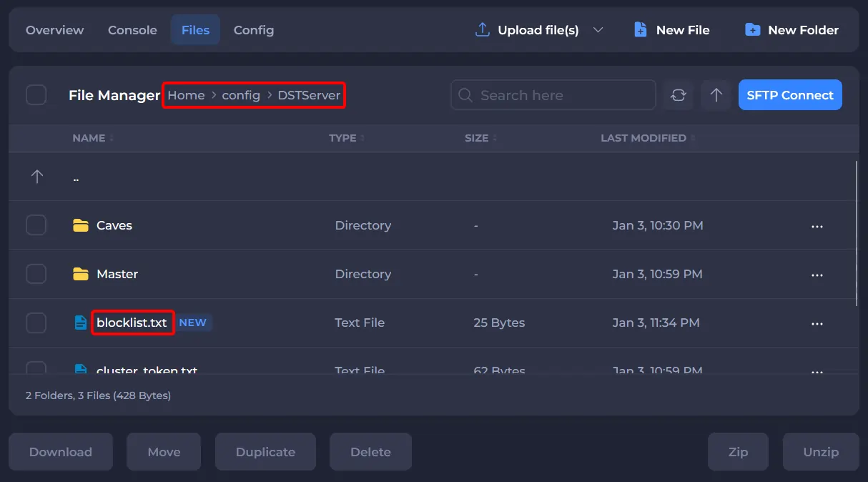The image size is (868, 482).
Task: Open the Caves folder name
Action: tap(114, 225)
